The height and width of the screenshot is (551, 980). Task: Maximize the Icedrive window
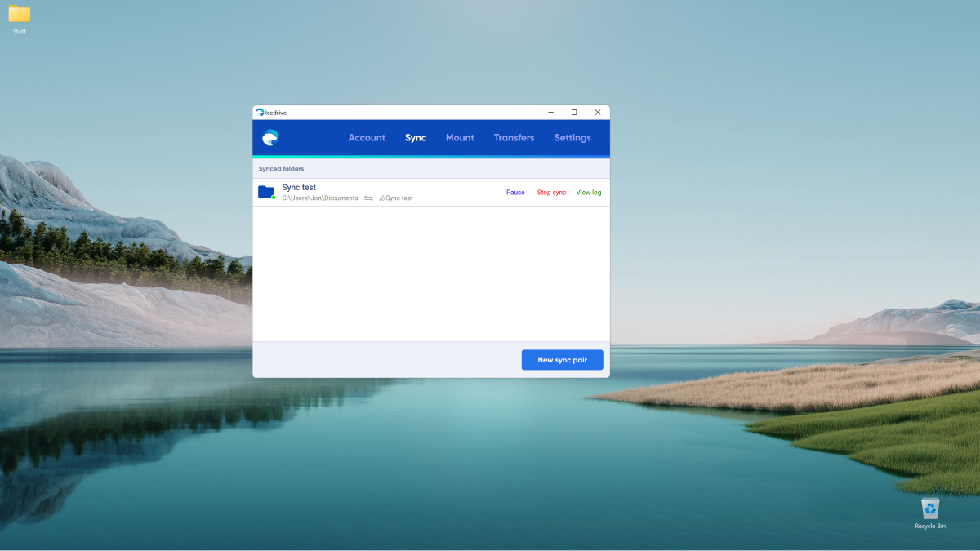(x=574, y=113)
